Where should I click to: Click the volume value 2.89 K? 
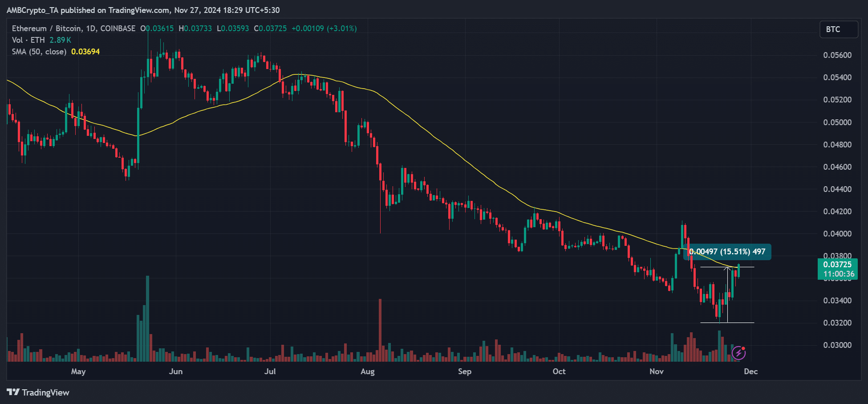coord(60,40)
